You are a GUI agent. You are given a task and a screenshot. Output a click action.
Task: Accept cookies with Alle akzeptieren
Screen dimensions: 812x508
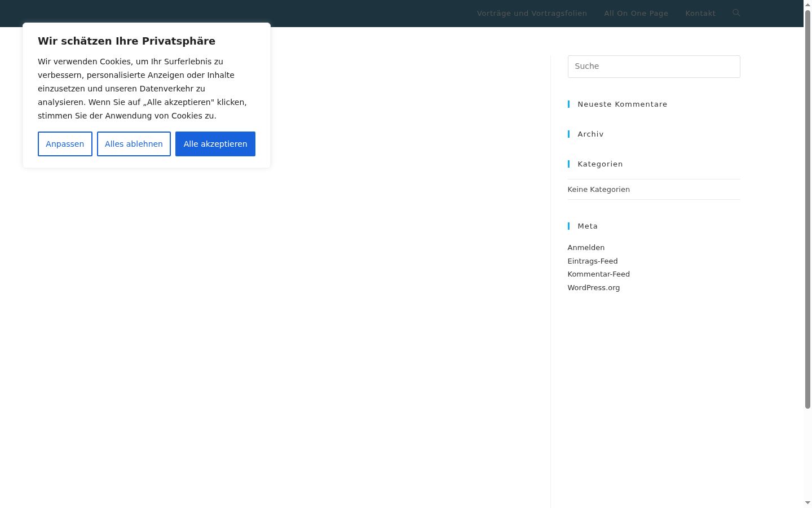(215, 144)
